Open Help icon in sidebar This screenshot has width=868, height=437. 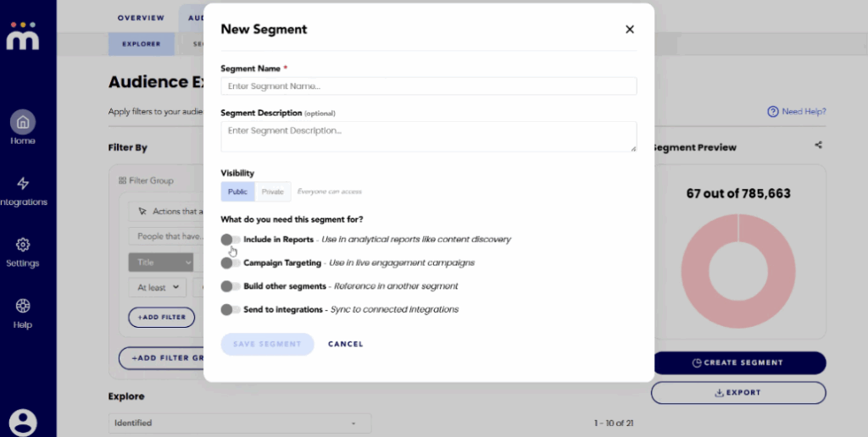tap(23, 307)
